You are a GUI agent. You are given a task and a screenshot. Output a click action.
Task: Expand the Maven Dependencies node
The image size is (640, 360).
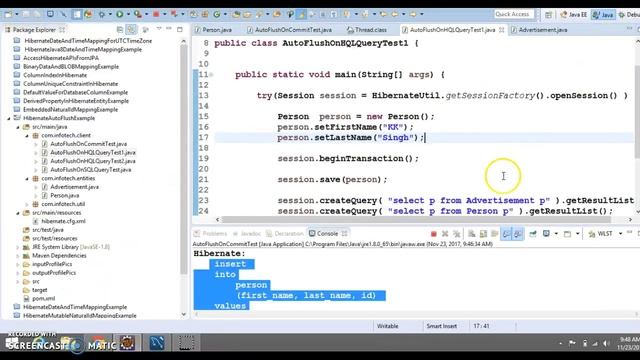[18, 256]
